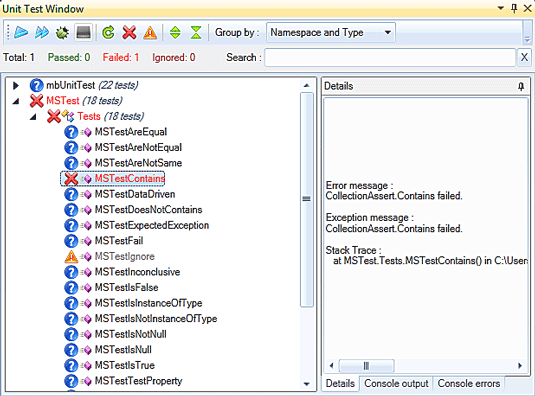Open the Group by dropdown
The image size is (535, 396).
331,32
